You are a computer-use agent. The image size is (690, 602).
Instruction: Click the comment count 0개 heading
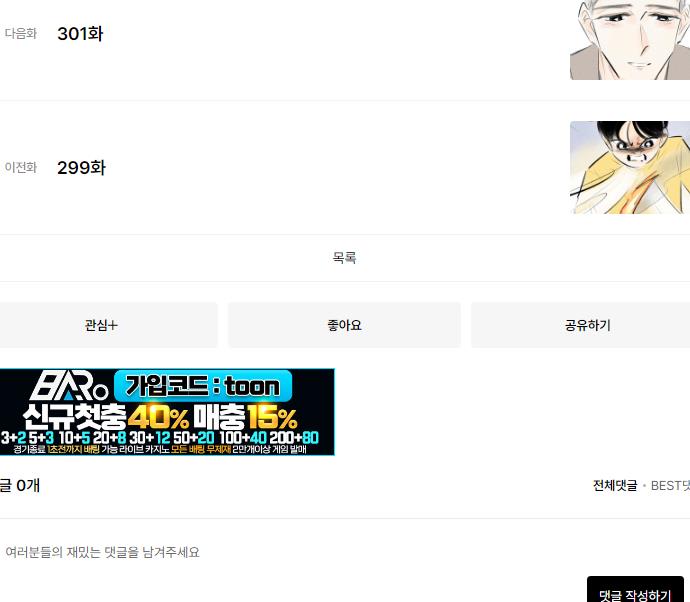coord(20,486)
